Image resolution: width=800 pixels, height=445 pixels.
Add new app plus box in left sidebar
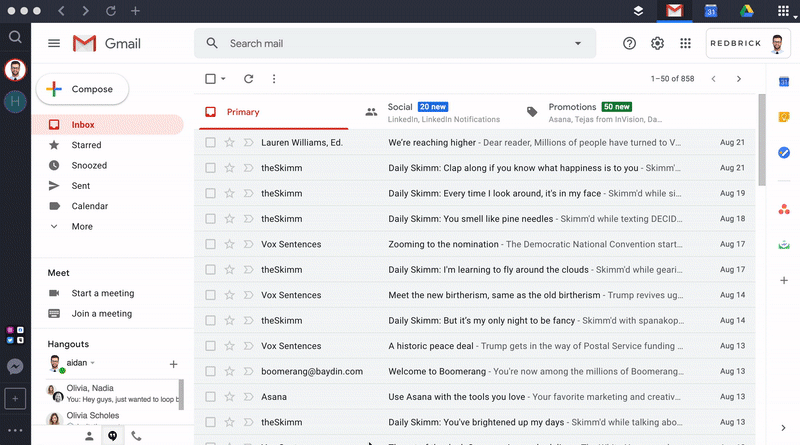[x=15, y=399]
